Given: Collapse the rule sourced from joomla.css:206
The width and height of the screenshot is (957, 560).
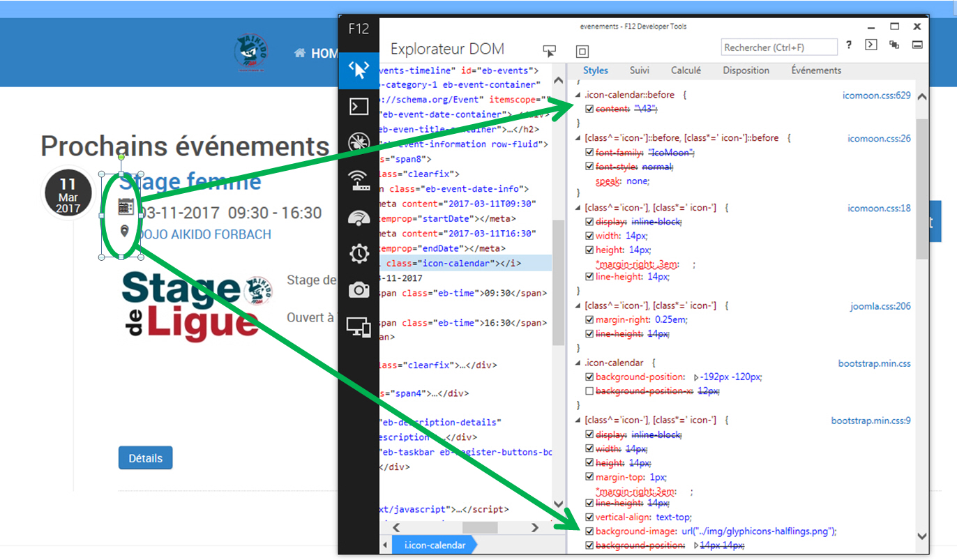Looking at the screenshot, I should pyautogui.click(x=578, y=306).
